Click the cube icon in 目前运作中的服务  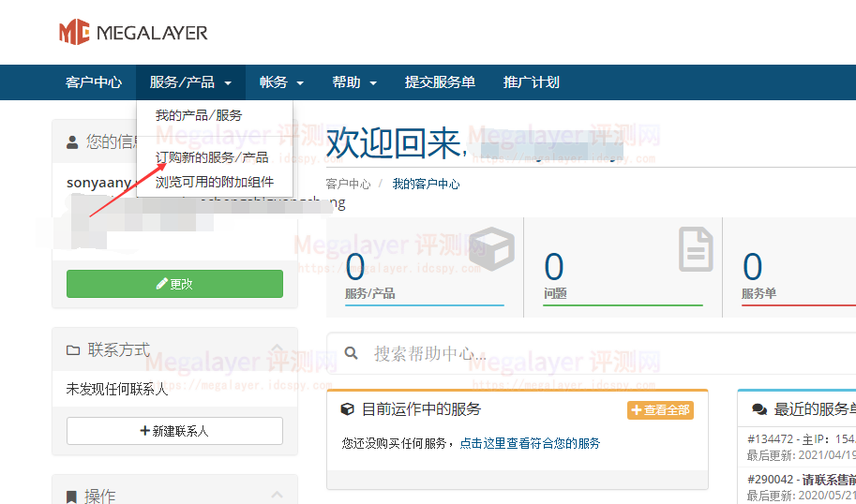347,409
